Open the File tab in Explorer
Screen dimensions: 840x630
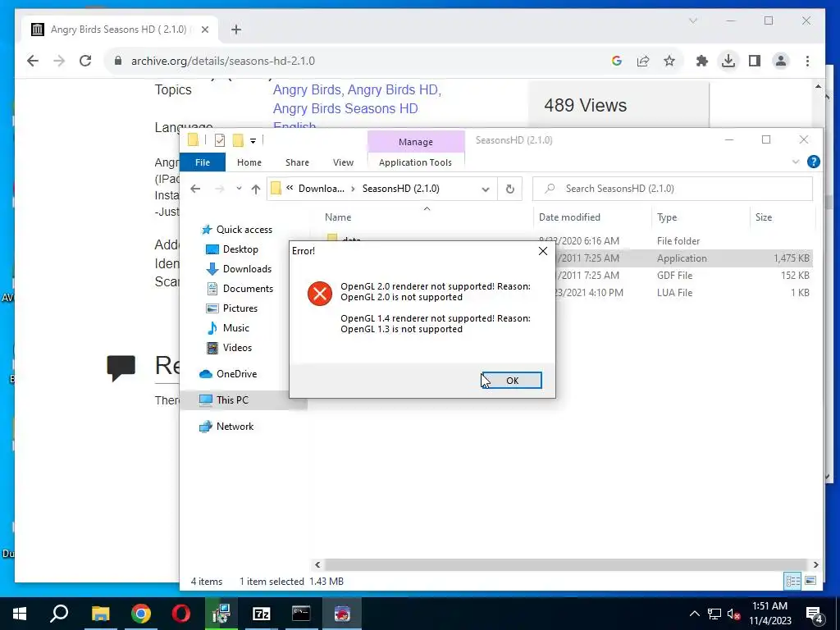coord(203,162)
